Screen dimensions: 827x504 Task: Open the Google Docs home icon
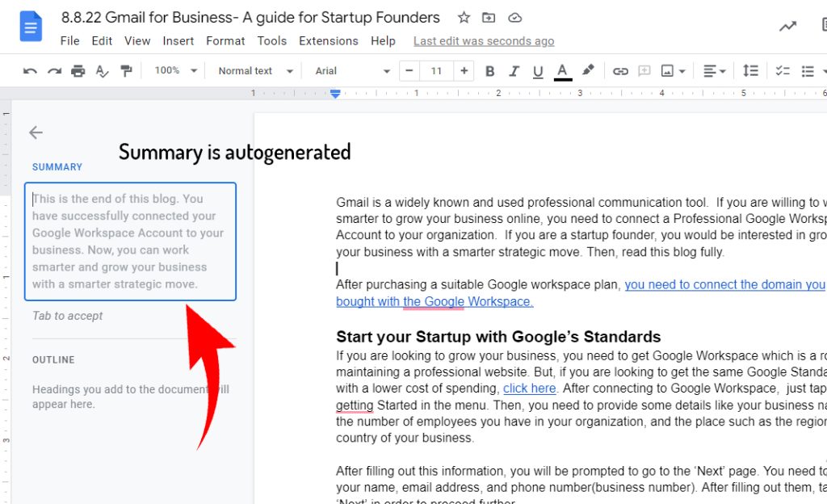click(x=31, y=27)
